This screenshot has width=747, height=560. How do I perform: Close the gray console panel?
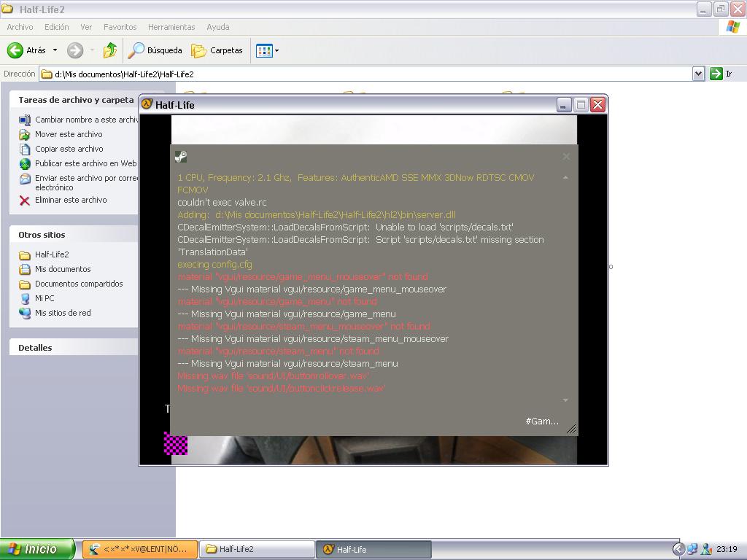(566, 157)
